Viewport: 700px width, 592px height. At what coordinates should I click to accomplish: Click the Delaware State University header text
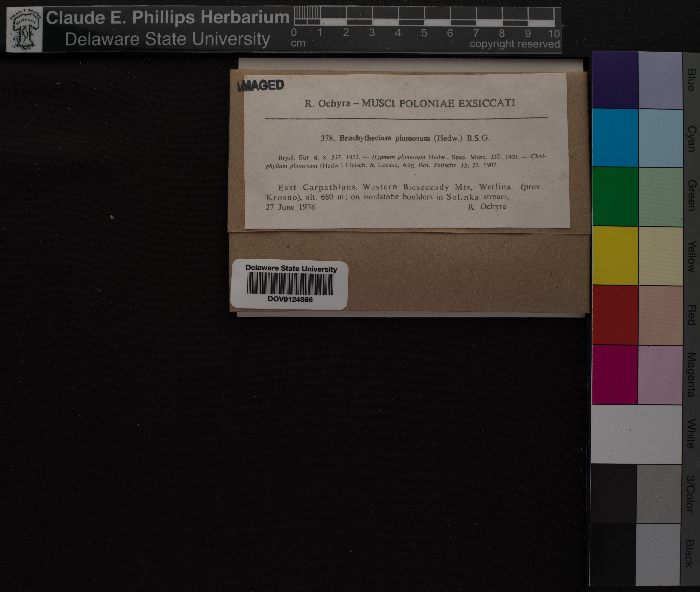click(x=167, y=39)
